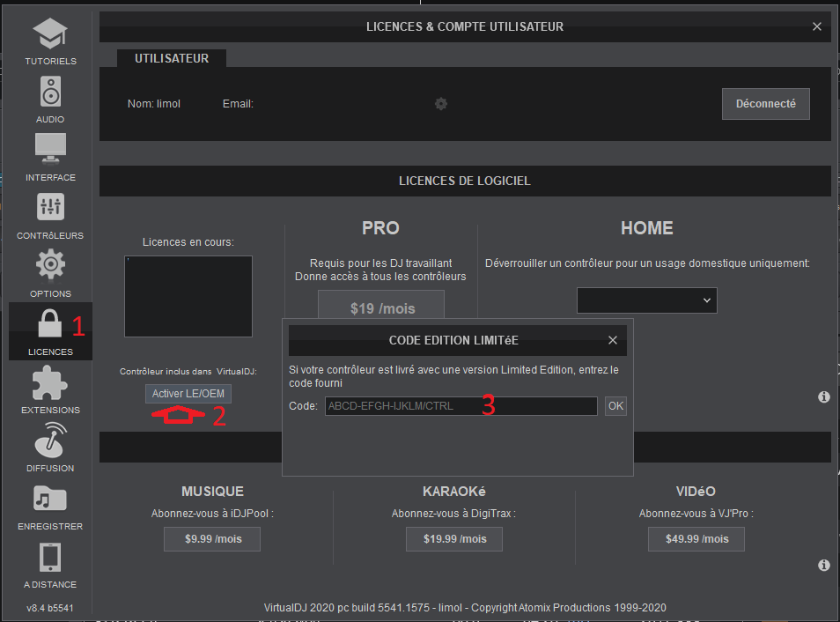Image resolution: width=840 pixels, height=622 pixels.
Task: Click the Déconnecté button
Action: 765,103
